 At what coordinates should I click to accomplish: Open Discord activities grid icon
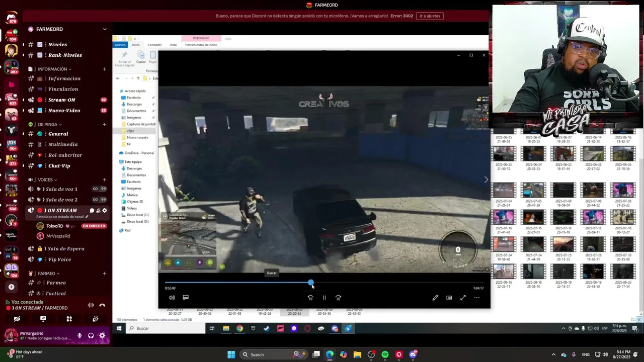click(x=69, y=319)
